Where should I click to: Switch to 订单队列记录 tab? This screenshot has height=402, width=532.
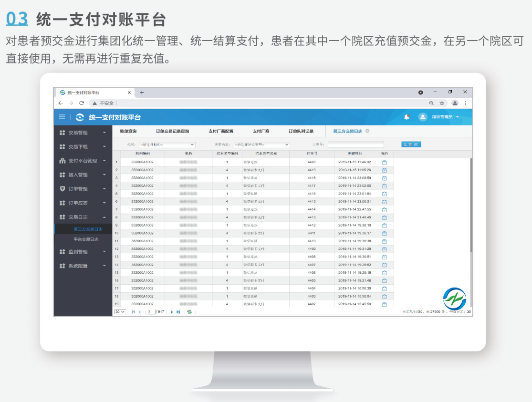(x=301, y=131)
